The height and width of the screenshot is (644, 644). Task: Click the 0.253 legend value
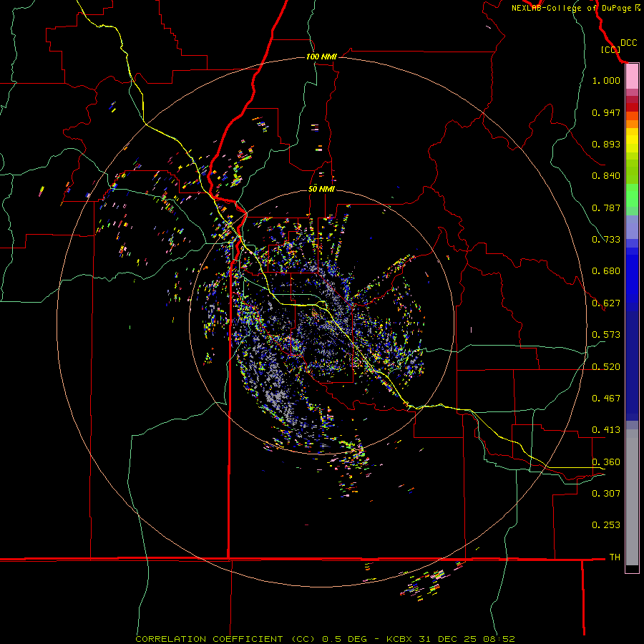[606, 525]
